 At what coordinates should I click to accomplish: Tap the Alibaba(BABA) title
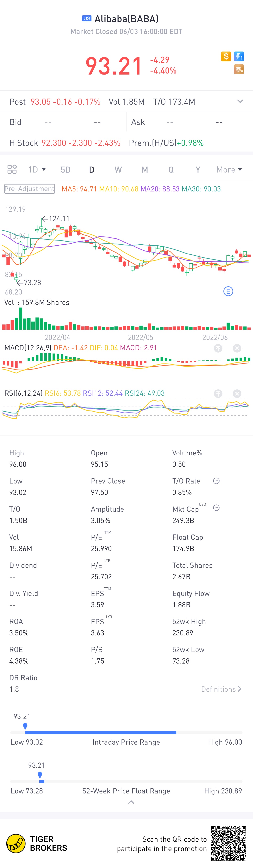pos(126,19)
